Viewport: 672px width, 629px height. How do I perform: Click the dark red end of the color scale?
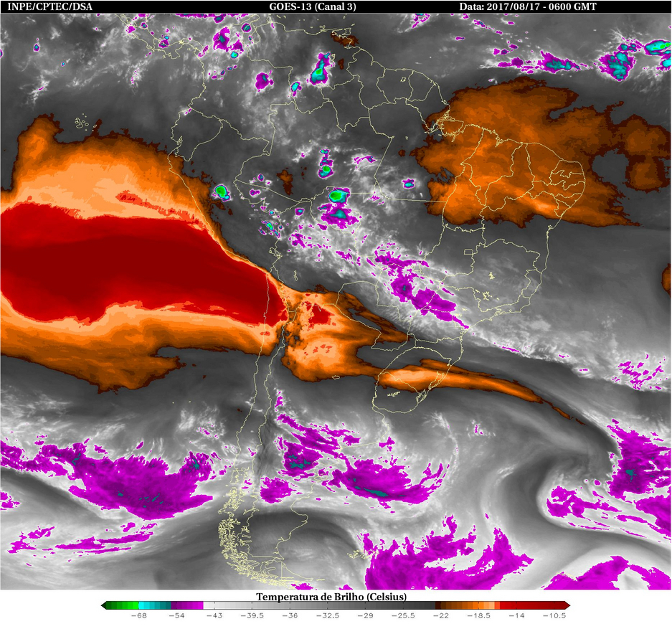point(545,605)
